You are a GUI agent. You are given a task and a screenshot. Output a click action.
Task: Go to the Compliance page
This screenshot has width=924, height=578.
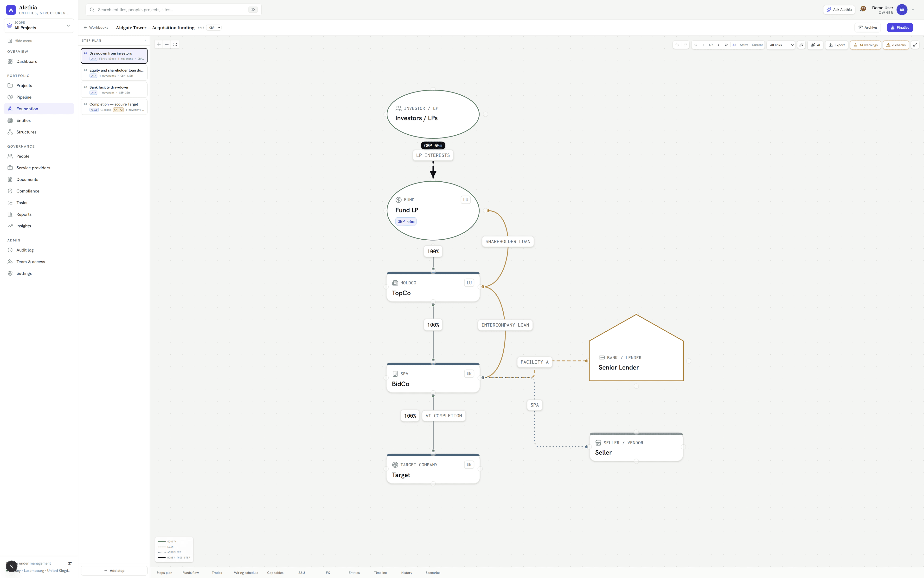(x=38, y=191)
